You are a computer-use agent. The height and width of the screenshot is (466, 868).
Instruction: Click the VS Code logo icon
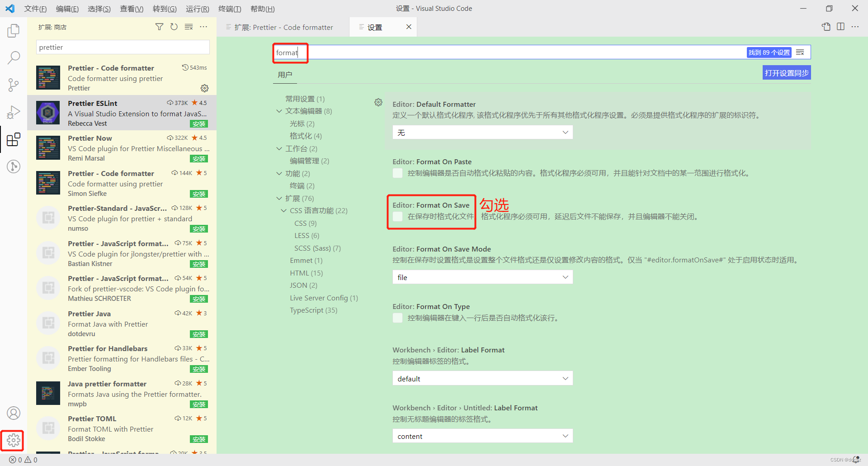pos(10,9)
